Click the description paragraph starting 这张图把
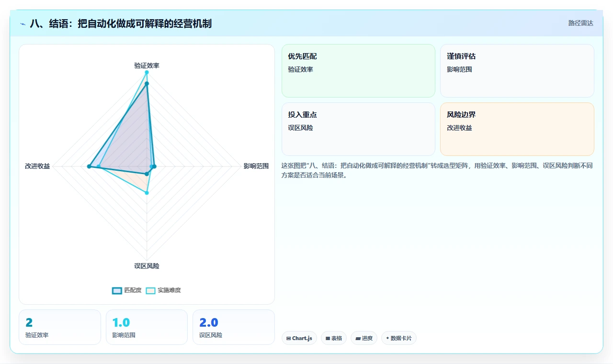 click(437, 171)
